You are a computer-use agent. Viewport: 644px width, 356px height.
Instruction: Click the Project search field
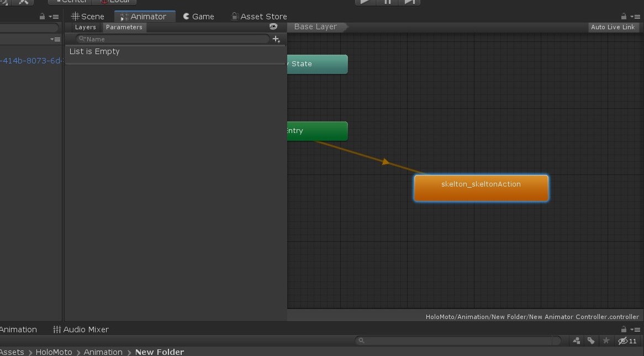pos(458,341)
